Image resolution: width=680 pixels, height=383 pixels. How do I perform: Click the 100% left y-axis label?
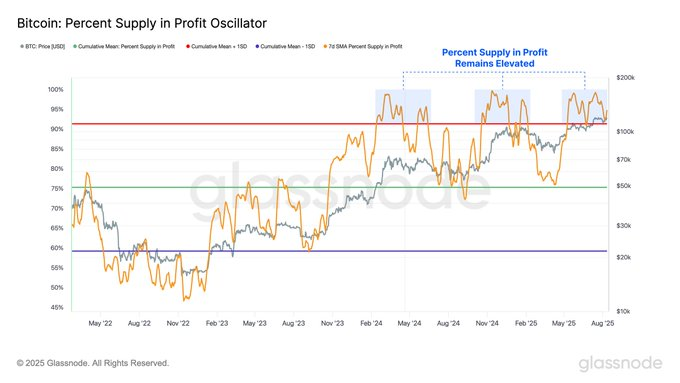coord(56,89)
